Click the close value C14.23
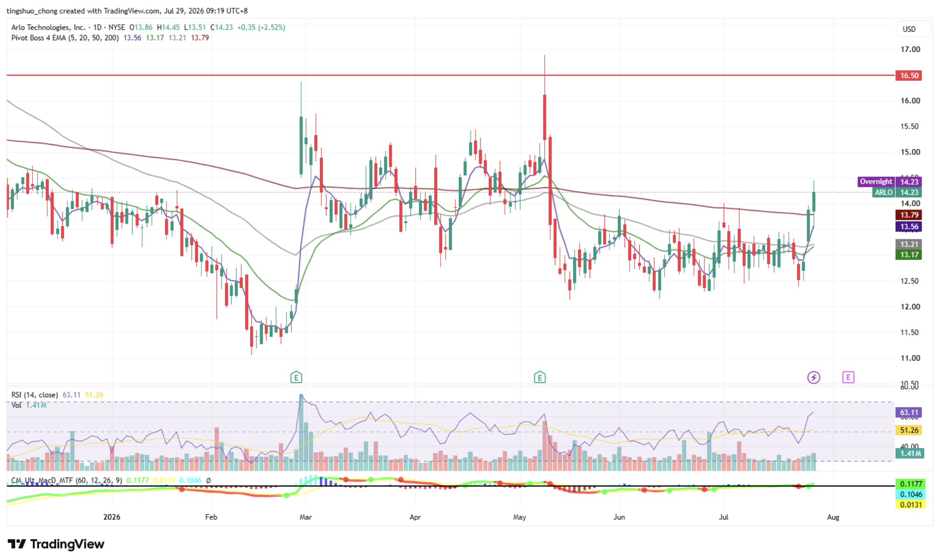 [221, 27]
